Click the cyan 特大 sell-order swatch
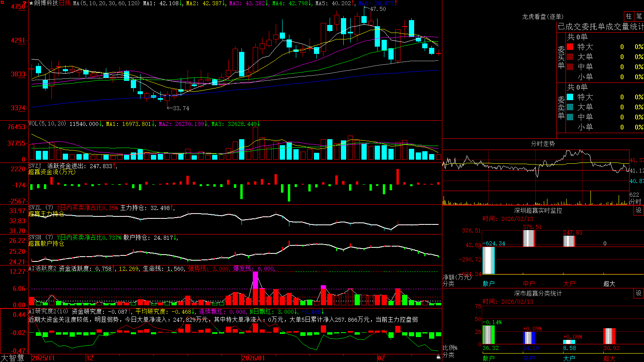Screen dimensions: 644x362 [570, 97]
